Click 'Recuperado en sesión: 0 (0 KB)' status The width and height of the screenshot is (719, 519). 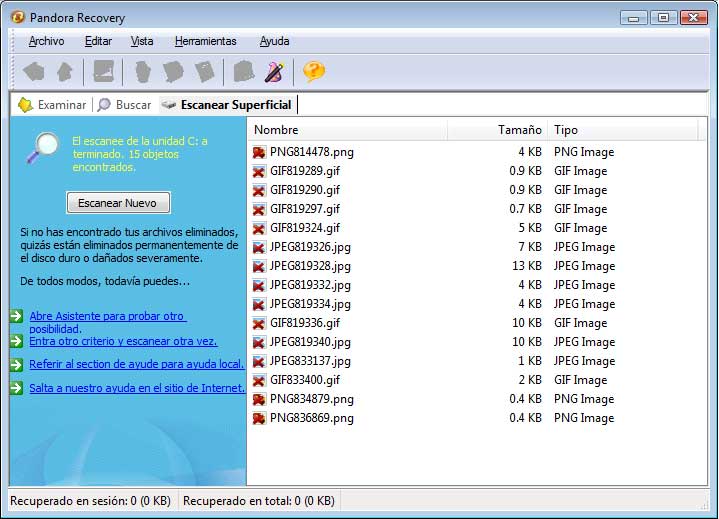pos(90,501)
